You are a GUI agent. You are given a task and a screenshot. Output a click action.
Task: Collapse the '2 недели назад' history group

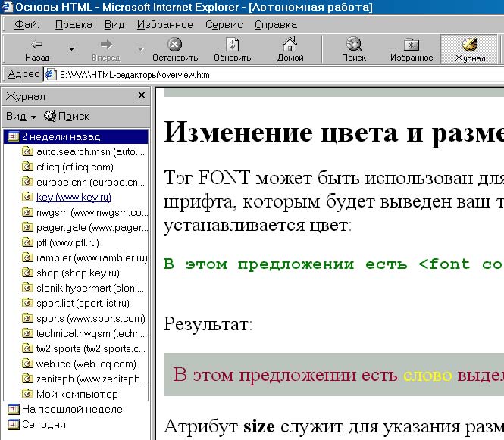tap(76, 137)
